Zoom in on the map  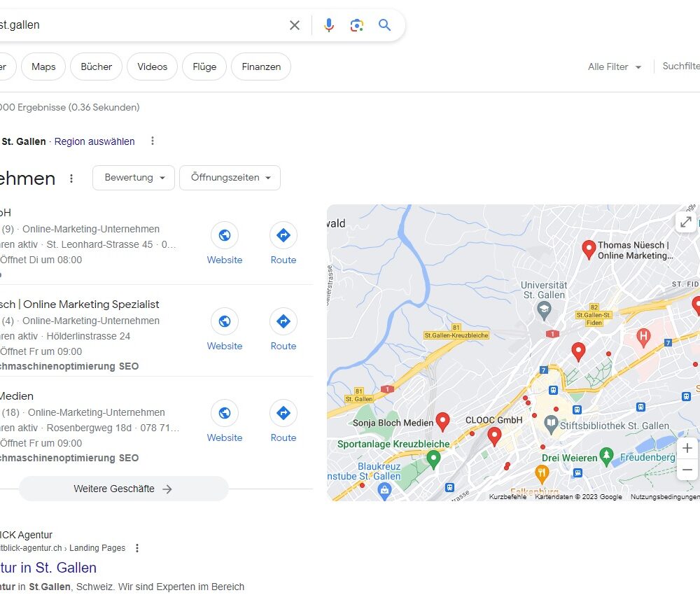coord(687,448)
